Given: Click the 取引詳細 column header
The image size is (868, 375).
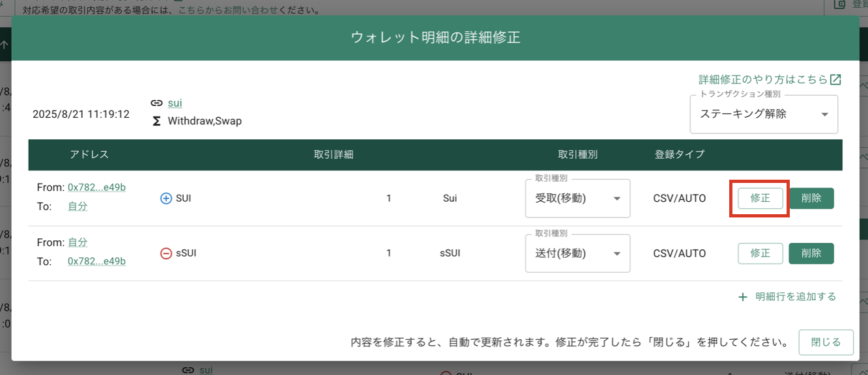Looking at the screenshot, I should tap(334, 155).
